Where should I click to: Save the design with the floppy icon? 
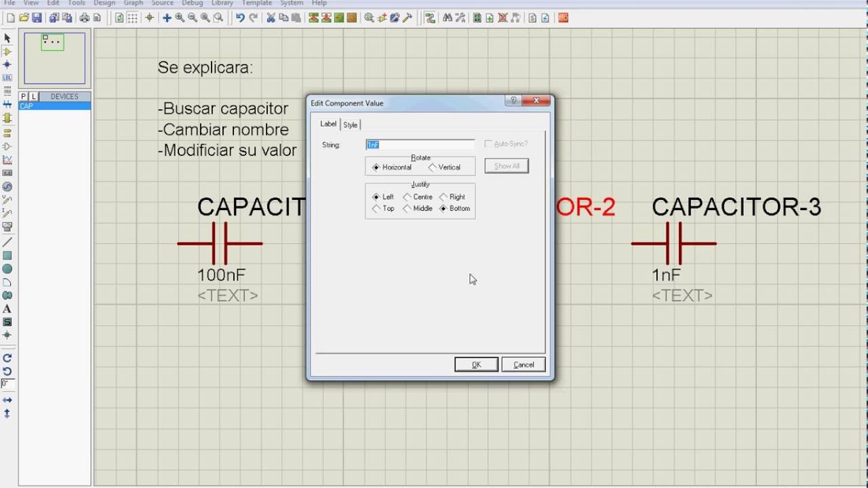pos(37,18)
